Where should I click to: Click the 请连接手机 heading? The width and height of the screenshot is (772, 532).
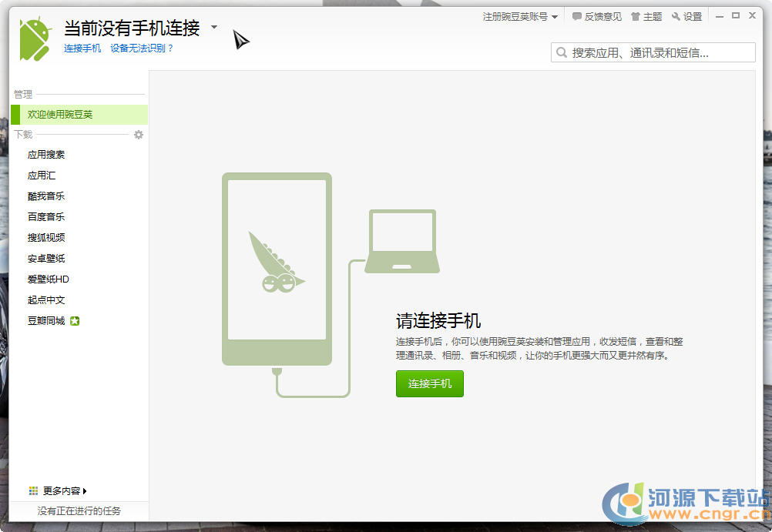pos(438,320)
